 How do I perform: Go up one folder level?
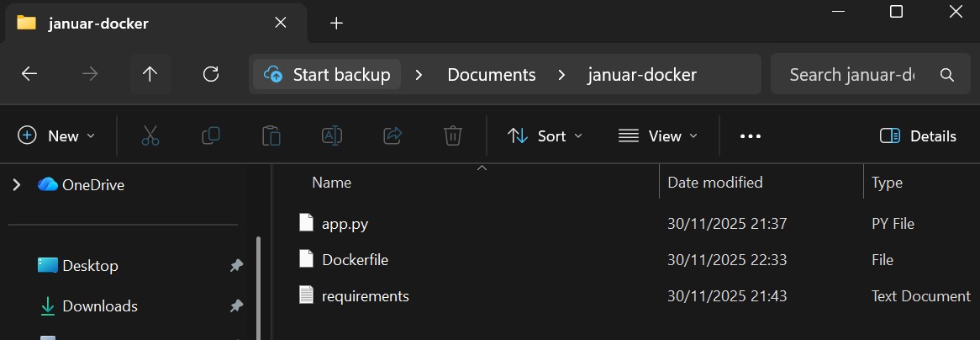150,74
